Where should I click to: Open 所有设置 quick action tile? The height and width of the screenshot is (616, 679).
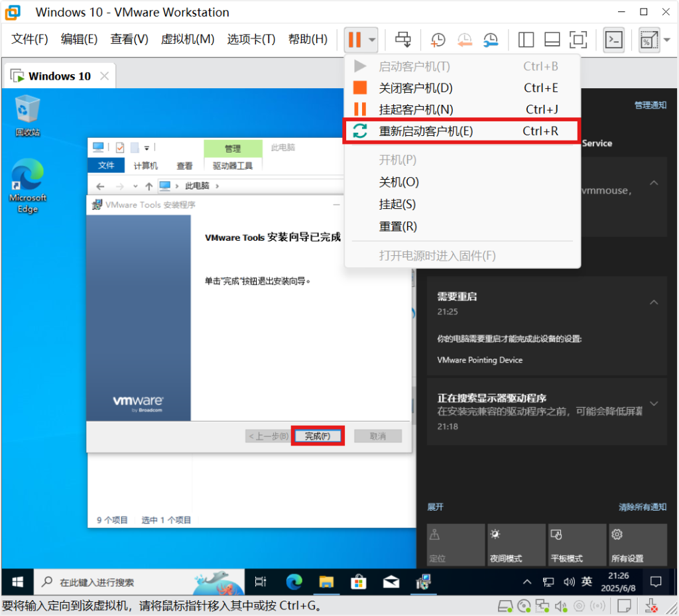[638, 544]
